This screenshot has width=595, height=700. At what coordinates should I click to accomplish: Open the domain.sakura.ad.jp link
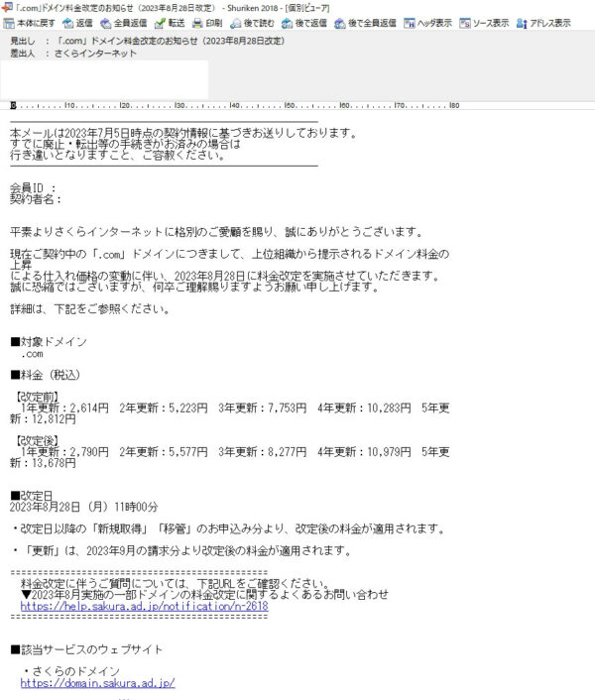pyautogui.click(x=97, y=683)
